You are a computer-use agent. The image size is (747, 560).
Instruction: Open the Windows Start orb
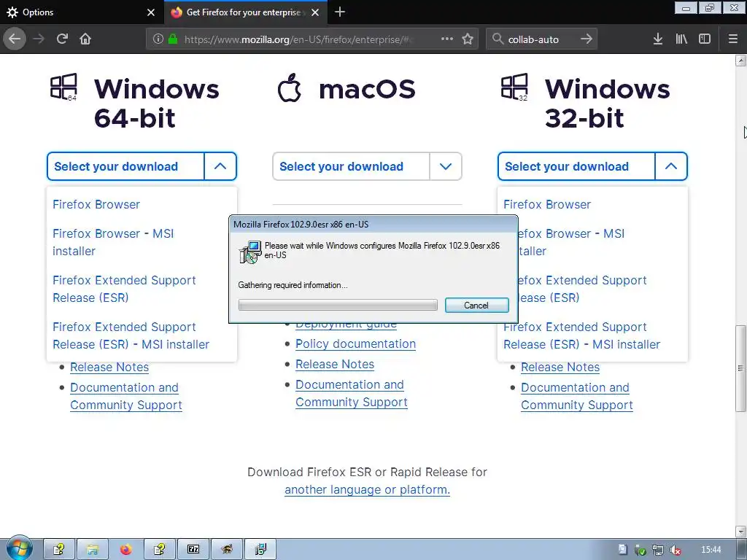(19, 548)
